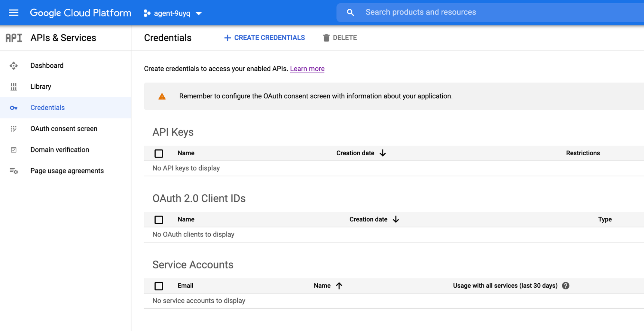Screen dimensions: 644x331
Task: Click the API Keys creation date sort arrow
Action: pos(383,153)
